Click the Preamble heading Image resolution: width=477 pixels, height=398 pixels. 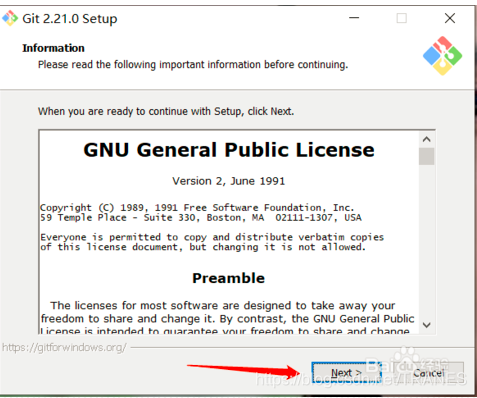229,278
